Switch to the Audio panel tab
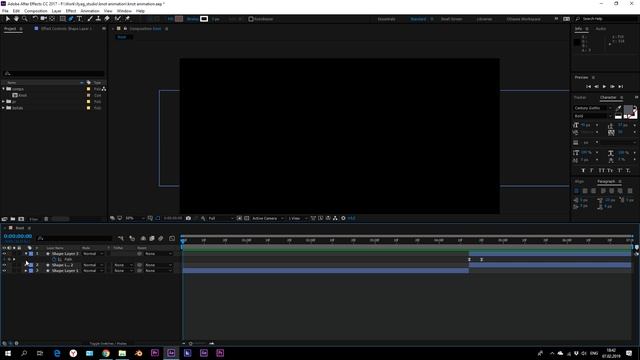 pyautogui.click(x=600, y=29)
